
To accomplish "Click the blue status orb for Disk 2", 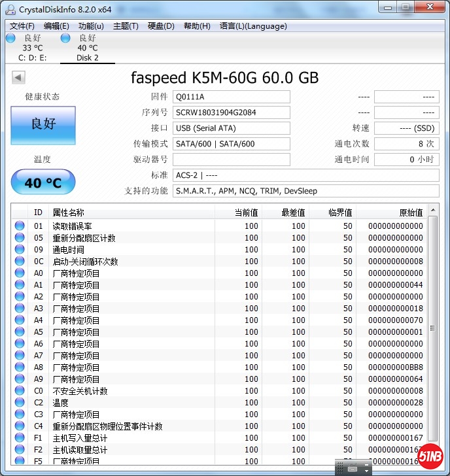I will (x=65, y=38).
